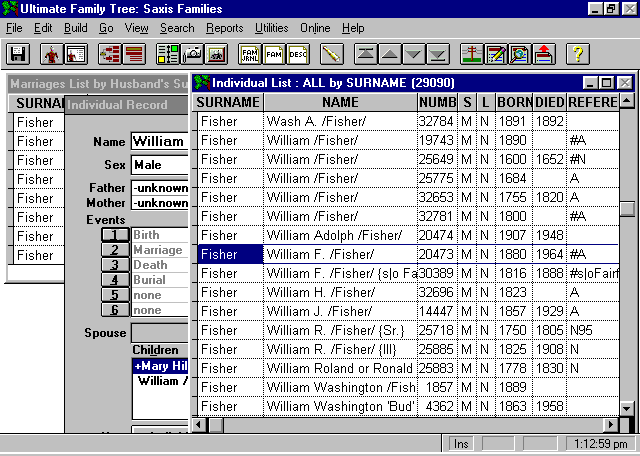Click Individual List scroll down arrow
Image resolution: width=640 pixels, height=456 pixels.
click(x=627, y=407)
